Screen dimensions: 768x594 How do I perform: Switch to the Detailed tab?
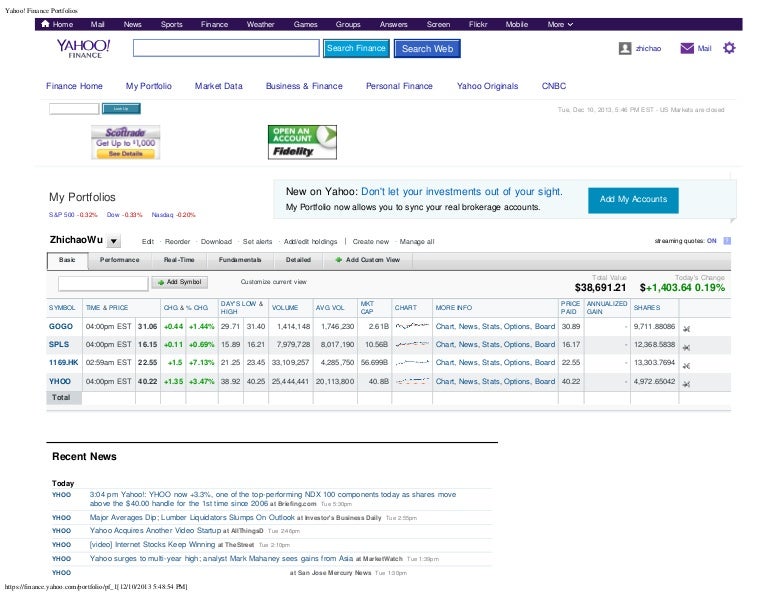298,260
